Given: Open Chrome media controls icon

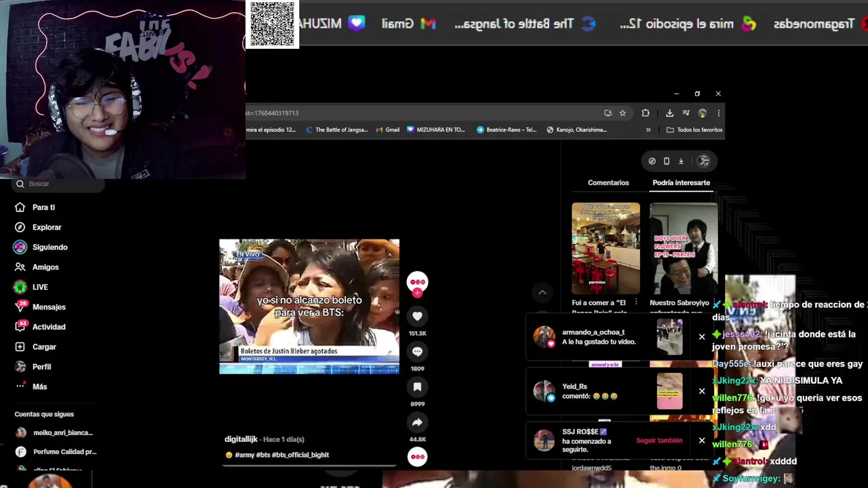Looking at the screenshot, I should click(x=686, y=113).
